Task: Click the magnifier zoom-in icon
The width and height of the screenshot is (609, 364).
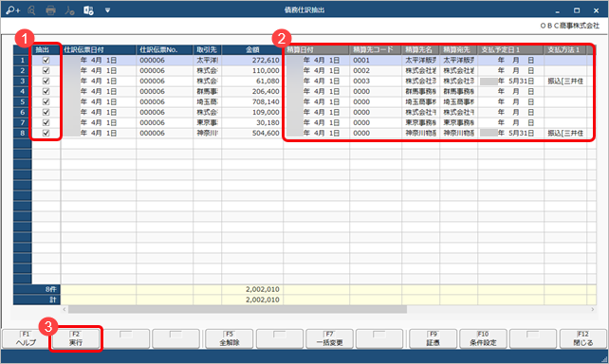Action: pyautogui.click(x=13, y=10)
